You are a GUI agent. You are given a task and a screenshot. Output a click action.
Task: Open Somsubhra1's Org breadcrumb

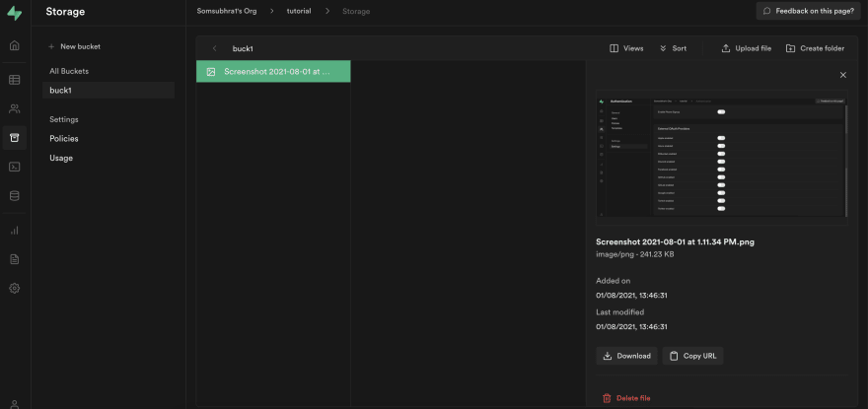coord(227,11)
